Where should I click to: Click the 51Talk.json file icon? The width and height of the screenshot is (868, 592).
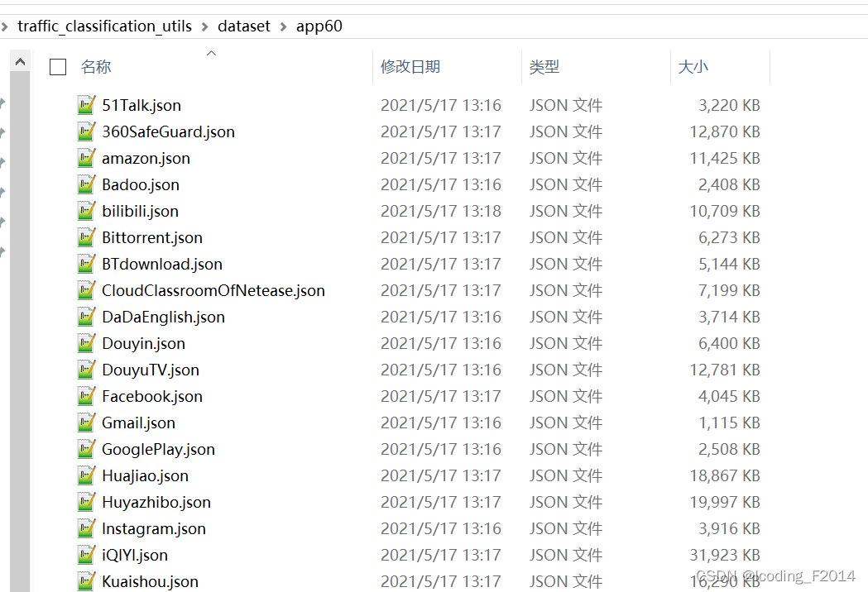tap(86, 104)
